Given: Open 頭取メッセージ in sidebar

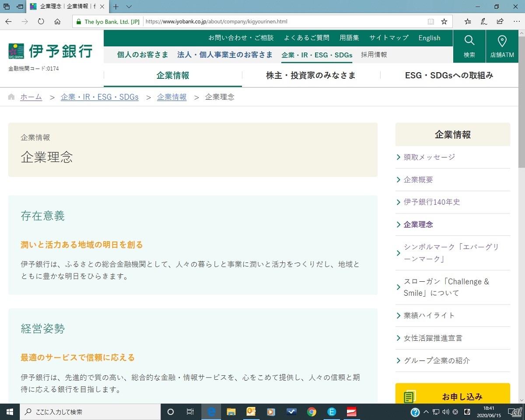Looking at the screenshot, I should pyautogui.click(x=429, y=157).
